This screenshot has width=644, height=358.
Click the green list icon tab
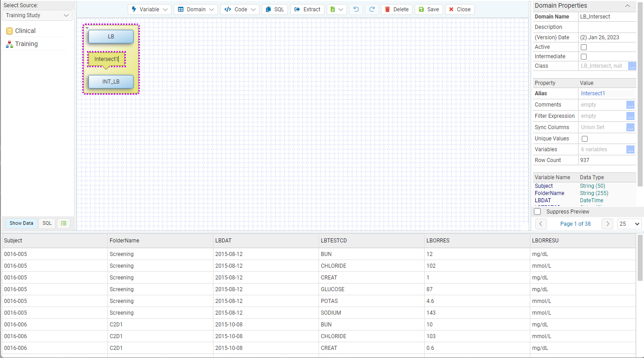(64, 223)
